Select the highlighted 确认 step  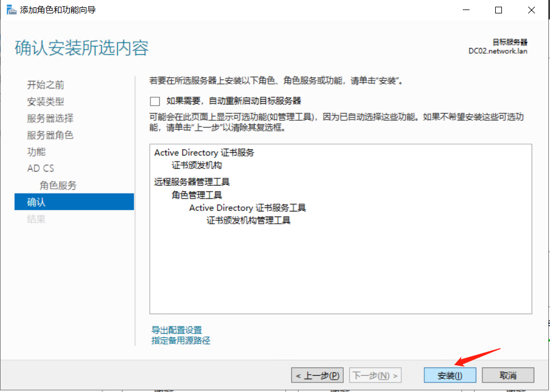click(74, 202)
